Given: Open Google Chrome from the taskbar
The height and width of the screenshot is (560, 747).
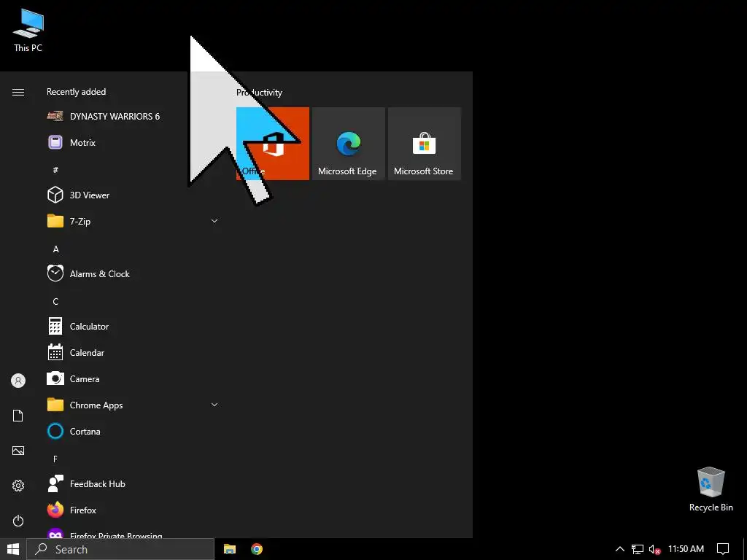Looking at the screenshot, I should click(257, 549).
